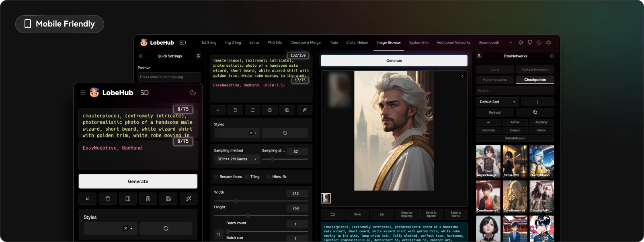The width and height of the screenshot is (644, 242).
Task: Click the floppy-disk save icon in the mobile panel
Action: pyautogui.click(x=168, y=199)
